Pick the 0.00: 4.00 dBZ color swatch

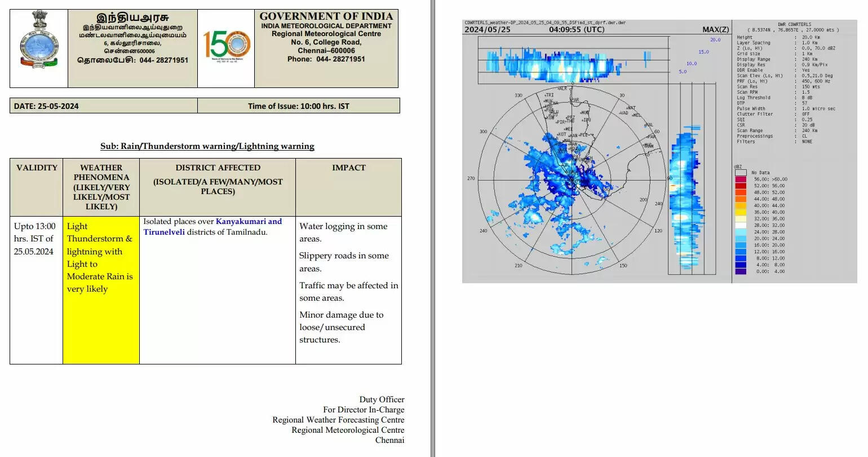[741, 271]
